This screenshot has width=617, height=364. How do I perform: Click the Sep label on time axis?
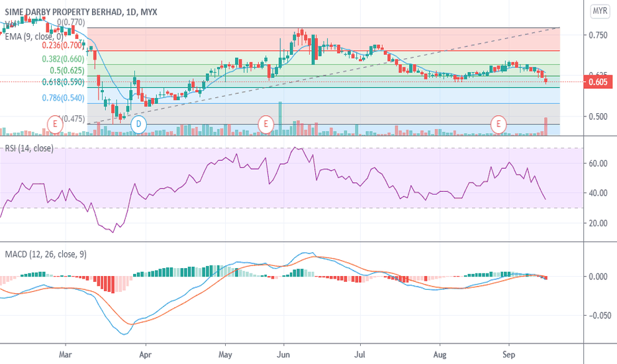509,355
